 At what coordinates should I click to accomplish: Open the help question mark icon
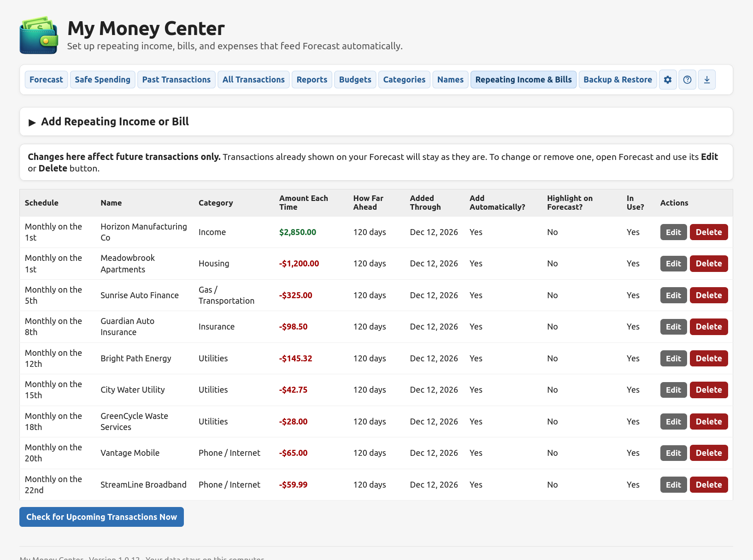click(x=687, y=80)
